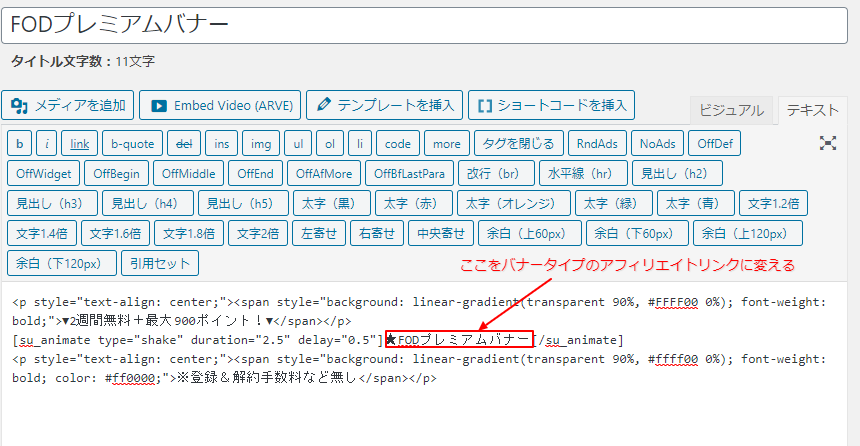Open Embed Video (ARVE) dialog

220,105
